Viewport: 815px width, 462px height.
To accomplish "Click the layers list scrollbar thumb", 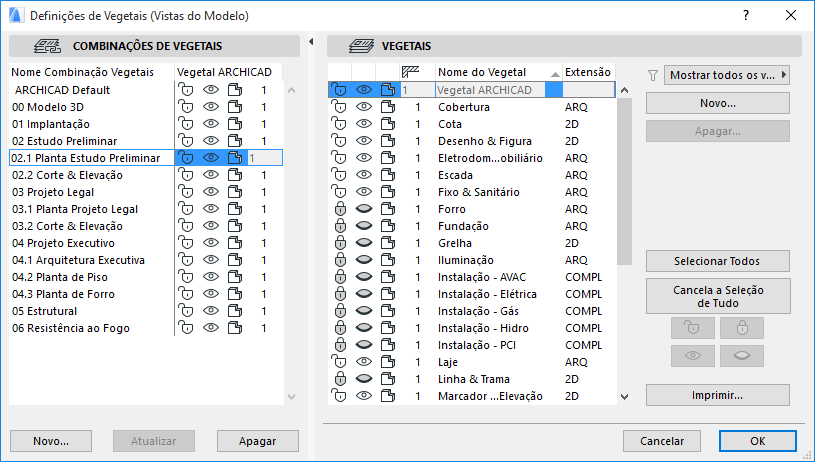I will click(x=624, y=181).
